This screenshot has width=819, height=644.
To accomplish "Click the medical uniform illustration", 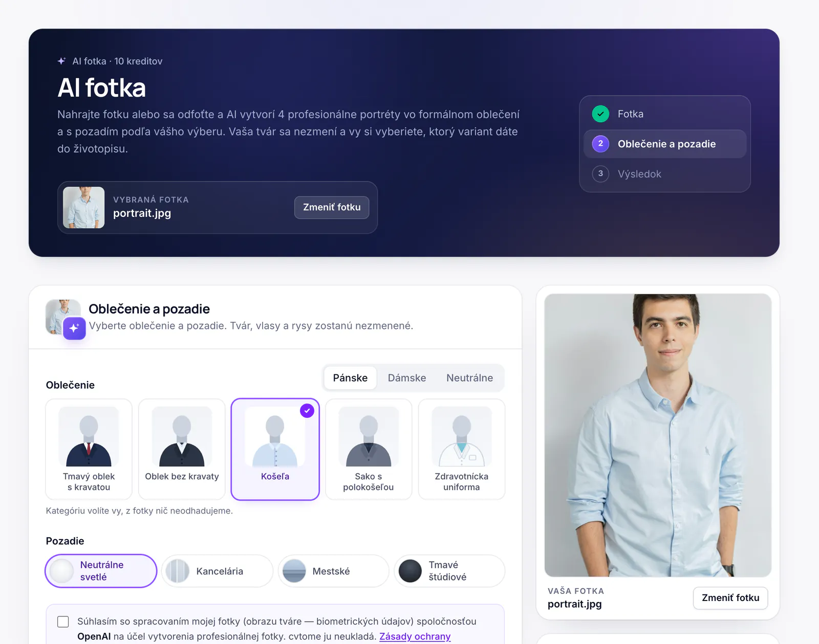I will (462, 436).
